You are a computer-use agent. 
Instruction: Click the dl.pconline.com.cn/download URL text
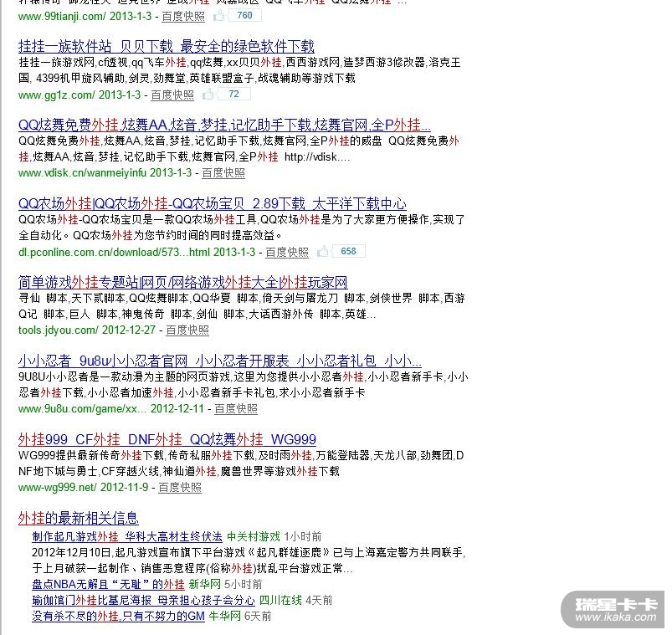114,252
